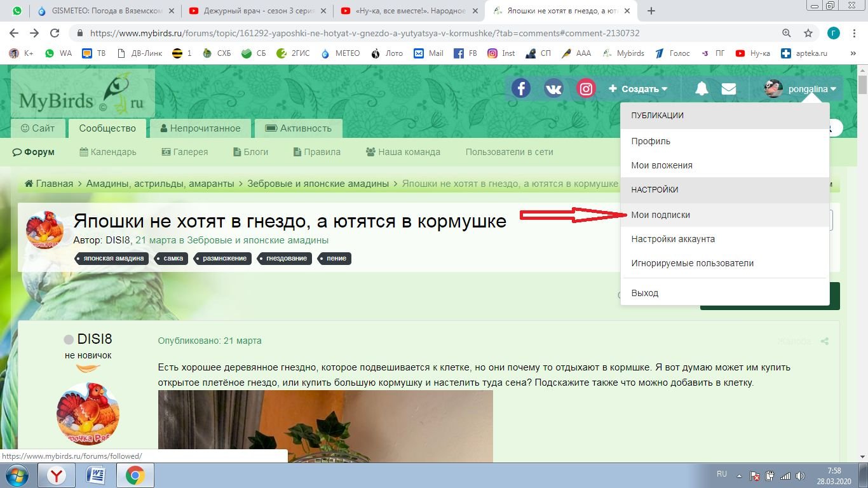The width and height of the screenshot is (868, 488).
Task: Switch to the Непрочитанное tab
Action: click(x=200, y=128)
